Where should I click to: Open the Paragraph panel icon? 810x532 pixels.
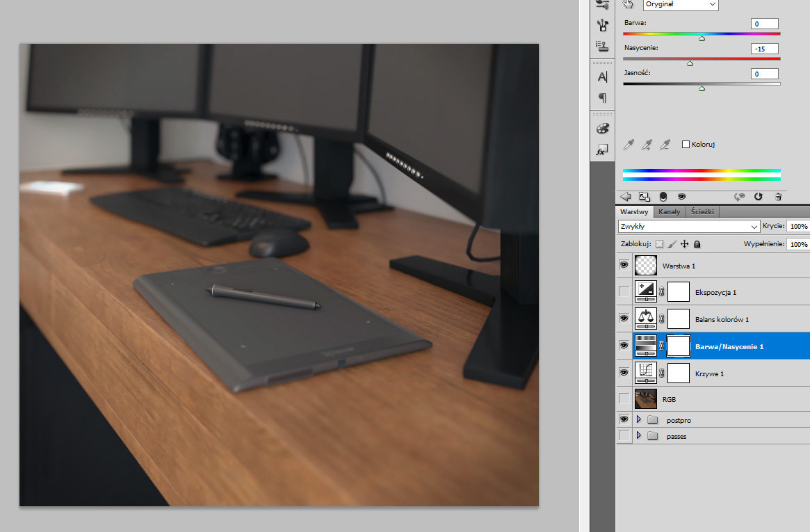pos(602,97)
